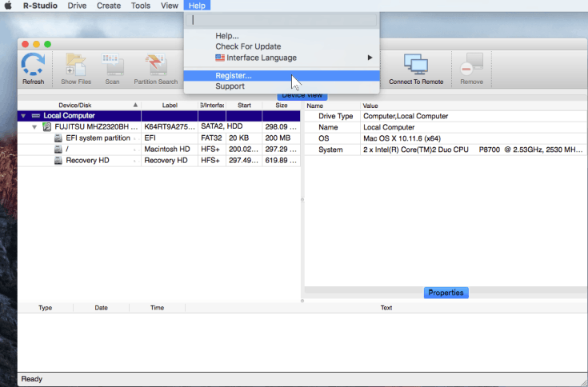This screenshot has height=387, width=588.
Task: Click the Help menu search field
Action: (x=282, y=20)
